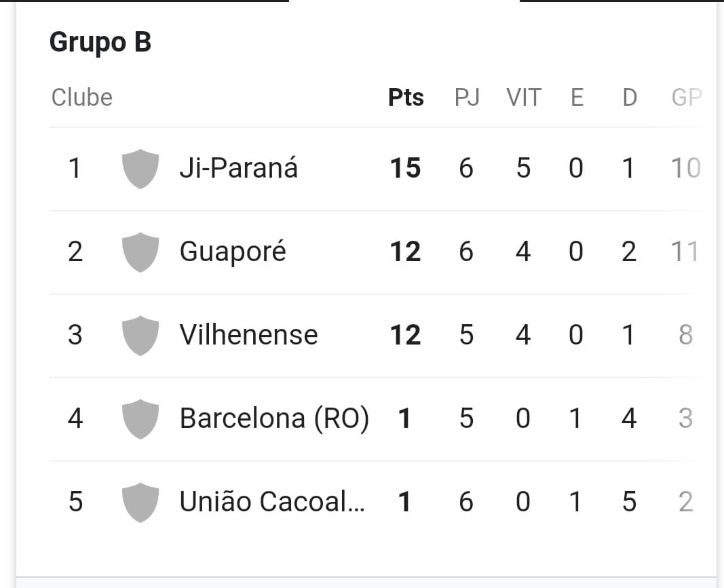Click the Pts column header

tap(406, 98)
